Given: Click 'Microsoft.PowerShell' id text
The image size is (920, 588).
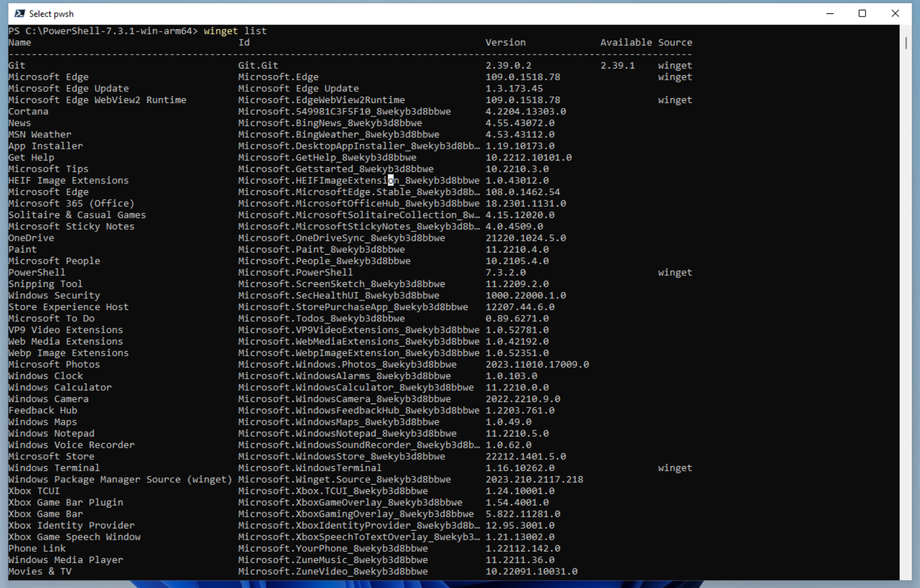Looking at the screenshot, I should coord(295,272).
